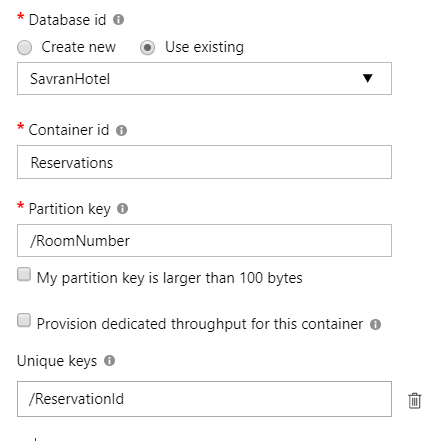Show the Container id info tooltip icon
This screenshot has width=437, height=441.
121,130
